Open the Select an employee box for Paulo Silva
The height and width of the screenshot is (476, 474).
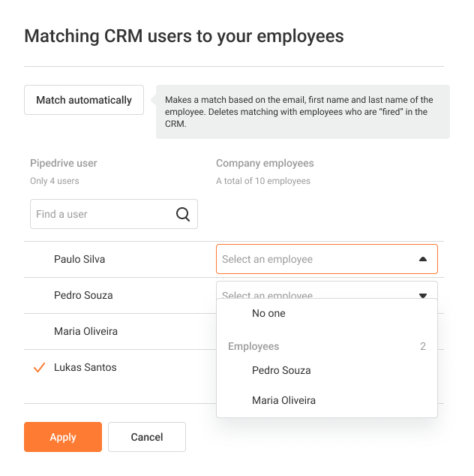click(x=326, y=259)
